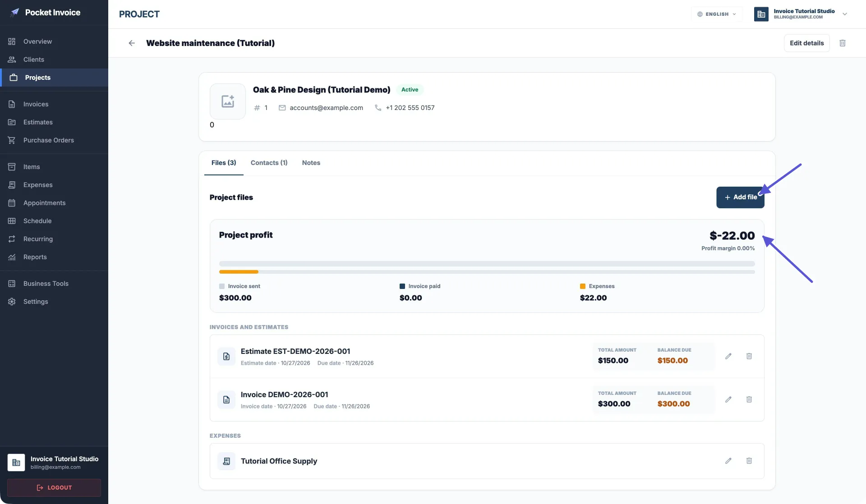Click the Appointments calendar icon
Image resolution: width=866 pixels, height=504 pixels.
click(x=12, y=203)
